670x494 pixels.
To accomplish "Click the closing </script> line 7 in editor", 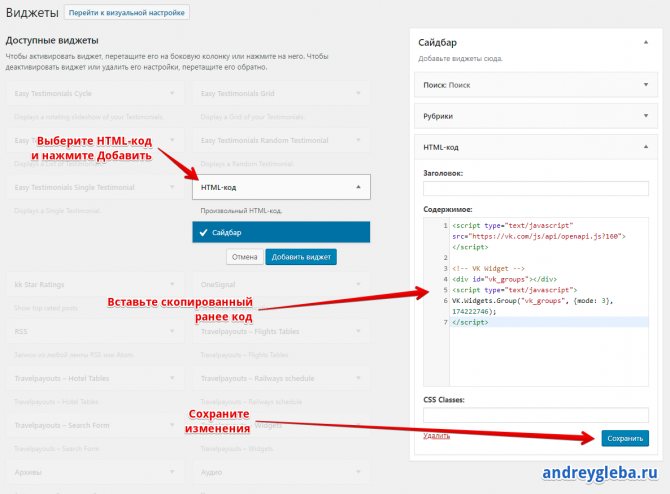I will pos(470,322).
